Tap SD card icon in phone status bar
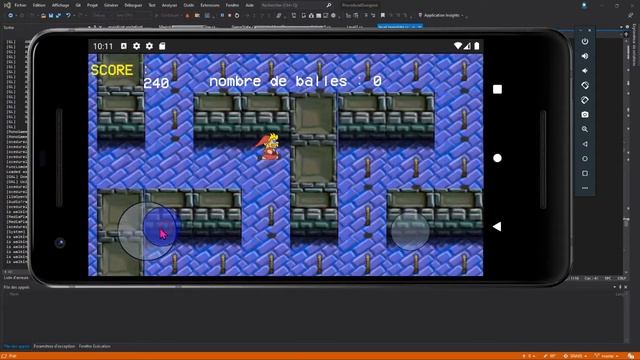The image size is (640, 360). (x=162, y=46)
